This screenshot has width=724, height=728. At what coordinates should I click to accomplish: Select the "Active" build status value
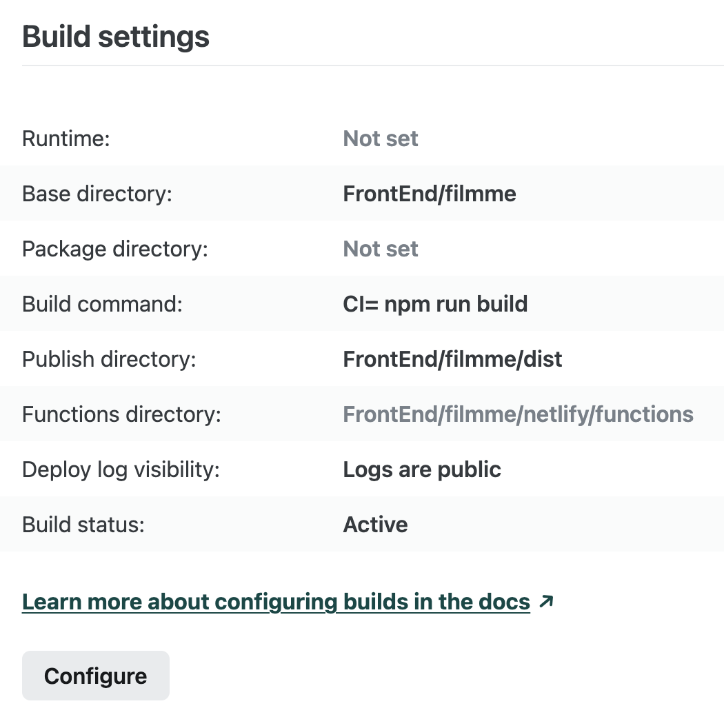pos(375,525)
